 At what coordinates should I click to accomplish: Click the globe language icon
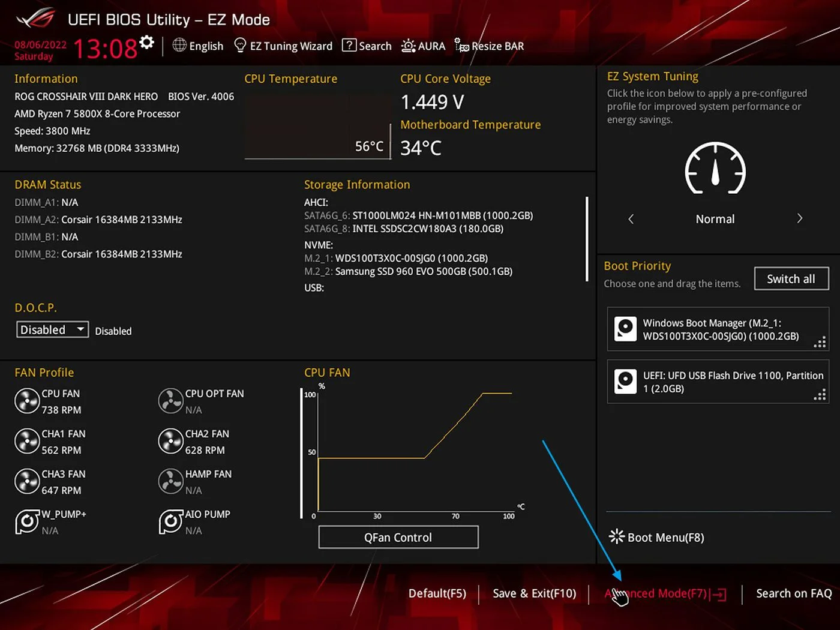(179, 45)
